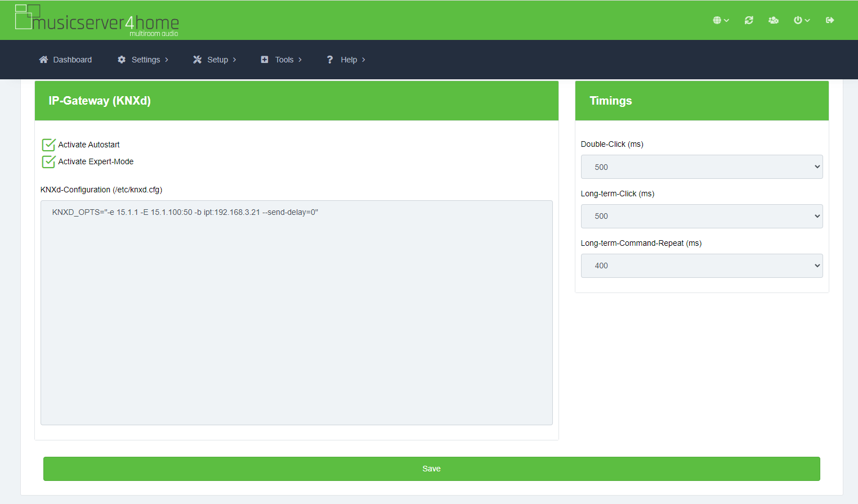
Task: Click the Long-term-Click (ms) label
Action: (618, 193)
